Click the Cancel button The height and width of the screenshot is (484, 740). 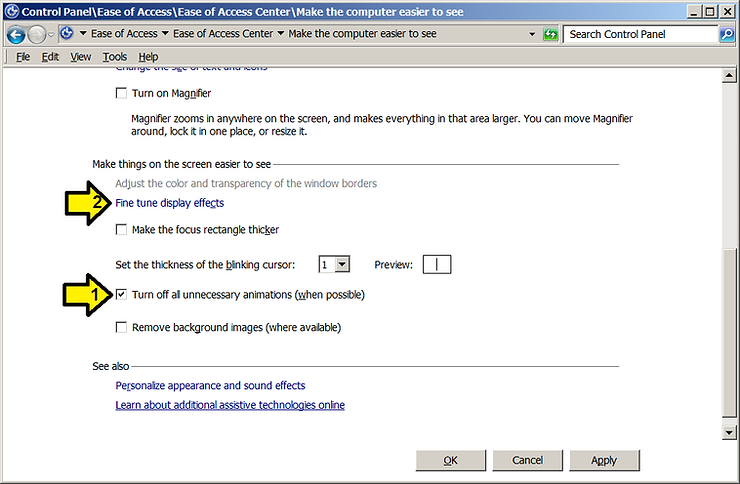pyautogui.click(x=528, y=460)
